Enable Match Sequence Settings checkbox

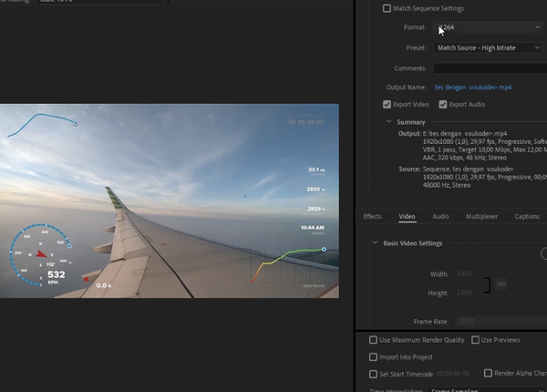point(387,8)
